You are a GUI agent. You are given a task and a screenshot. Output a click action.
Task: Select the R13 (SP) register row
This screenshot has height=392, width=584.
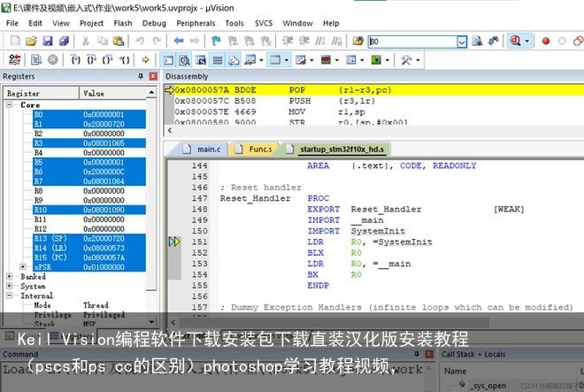[x=89, y=238]
